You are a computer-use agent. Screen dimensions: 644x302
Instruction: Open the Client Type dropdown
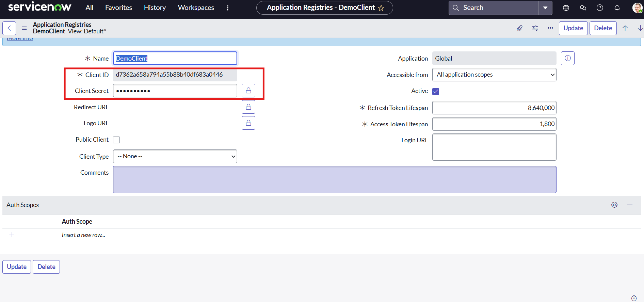pos(175,156)
